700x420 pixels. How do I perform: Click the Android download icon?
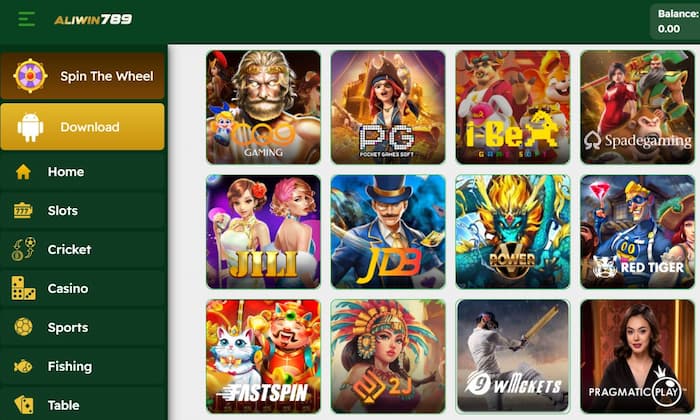30,127
